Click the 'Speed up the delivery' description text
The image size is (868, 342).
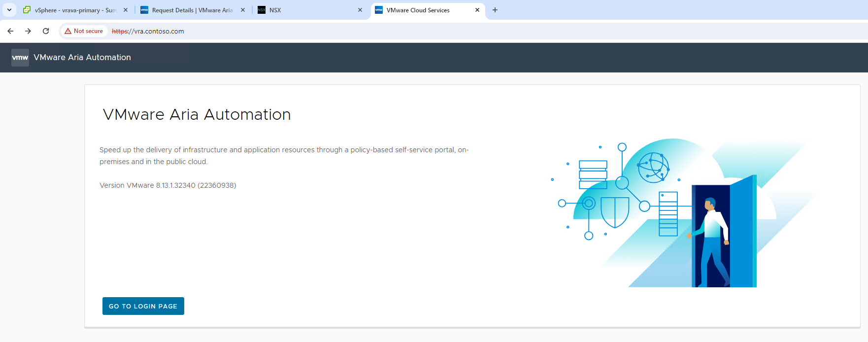click(284, 156)
